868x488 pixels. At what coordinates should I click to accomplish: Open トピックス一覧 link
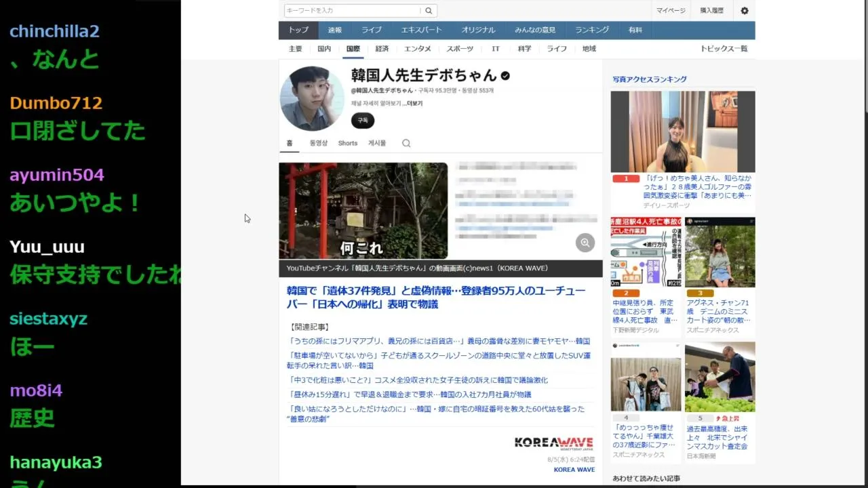point(724,49)
